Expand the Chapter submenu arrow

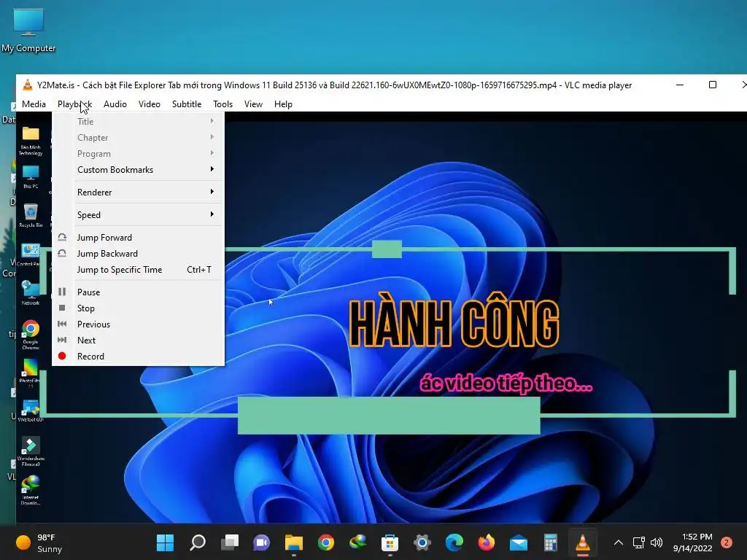(x=212, y=137)
